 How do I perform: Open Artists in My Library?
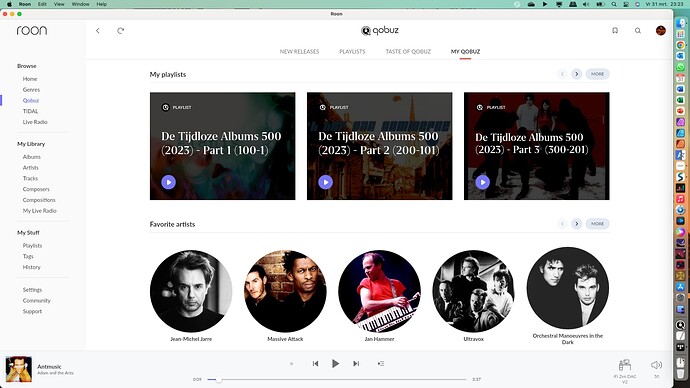click(30, 168)
